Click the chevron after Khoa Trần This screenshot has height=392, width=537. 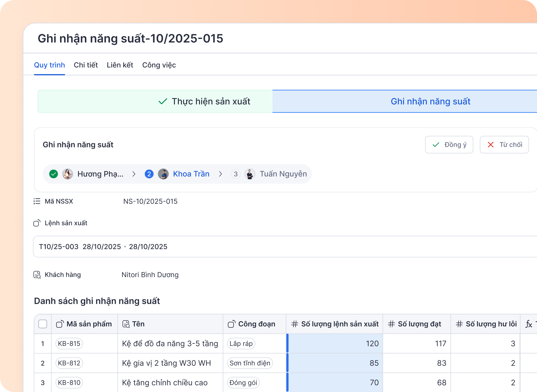(x=220, y=174)
